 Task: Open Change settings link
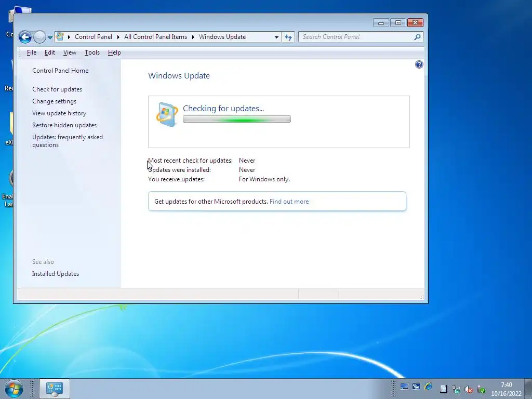[x=54, y=101]
